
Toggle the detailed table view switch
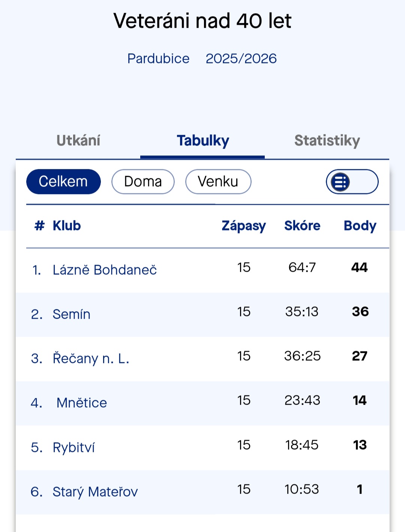pyautogui.click(x=351, y=181)
